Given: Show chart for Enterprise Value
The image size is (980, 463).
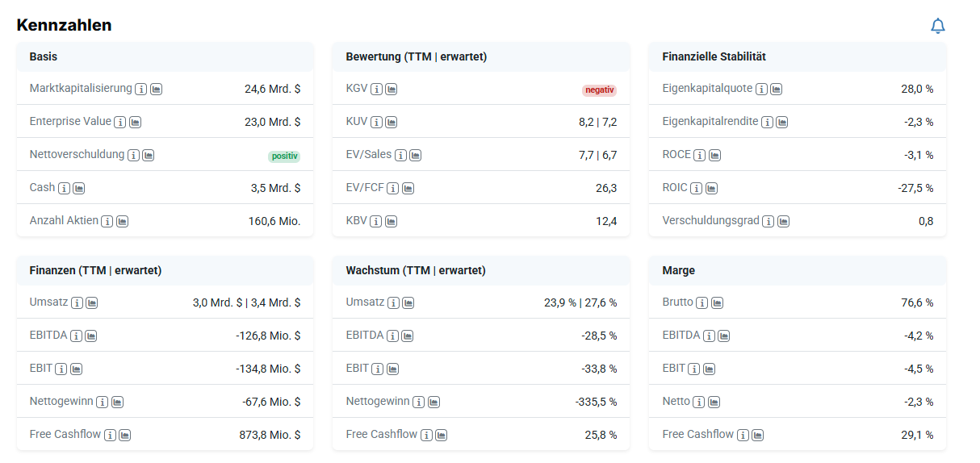Looking at the screenshot, I should [136, 122].
